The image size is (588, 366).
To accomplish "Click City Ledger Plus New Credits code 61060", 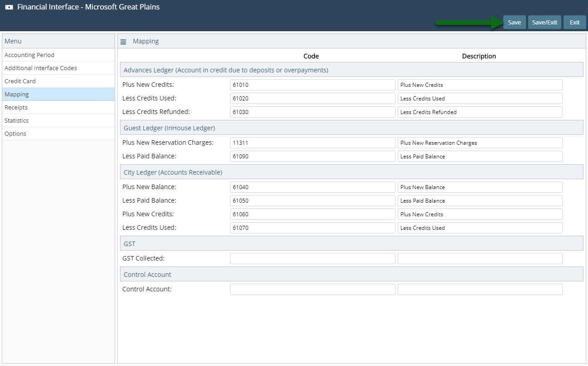I will [313, 214].
